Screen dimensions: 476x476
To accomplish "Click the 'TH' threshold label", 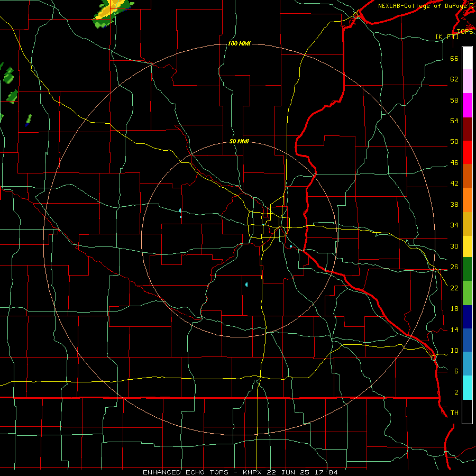I will [x=454, y=413].
